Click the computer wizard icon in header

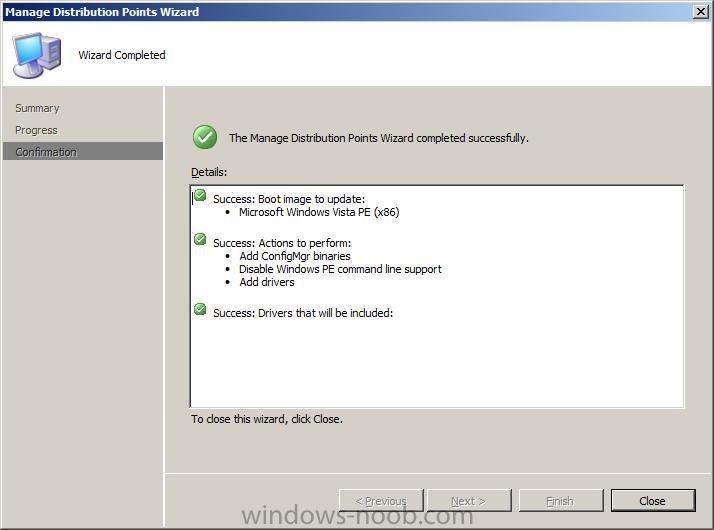point(37,55)
